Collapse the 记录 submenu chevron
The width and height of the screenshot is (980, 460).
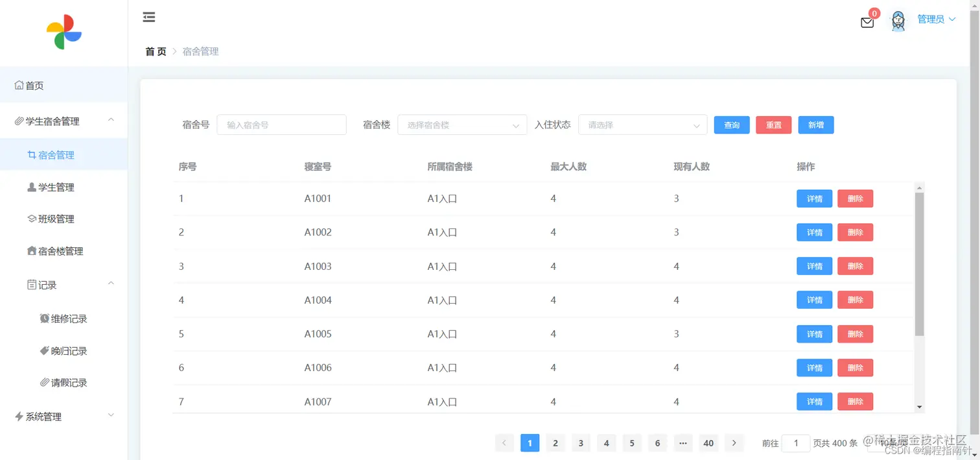pyautogui.click(x=111, y=284)
